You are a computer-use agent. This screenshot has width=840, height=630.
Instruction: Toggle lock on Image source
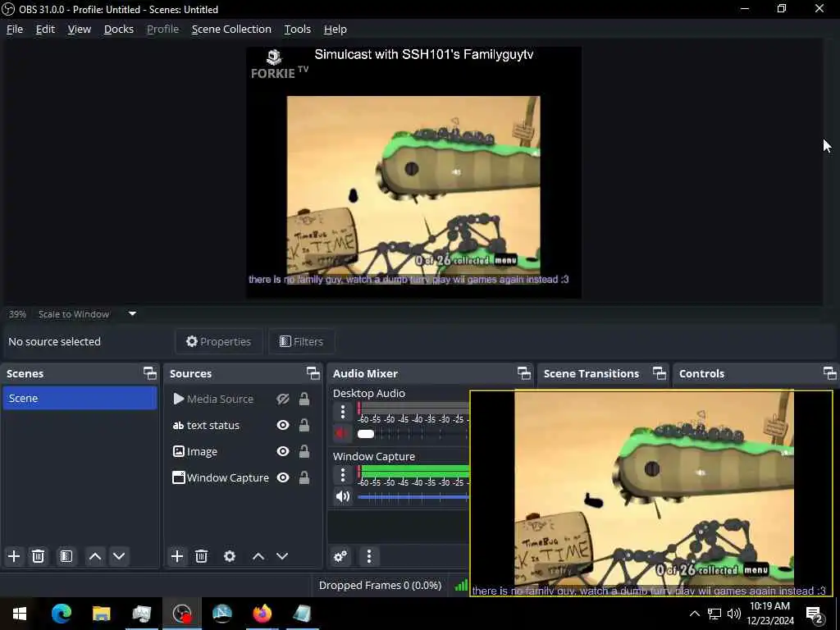[304, 452]
